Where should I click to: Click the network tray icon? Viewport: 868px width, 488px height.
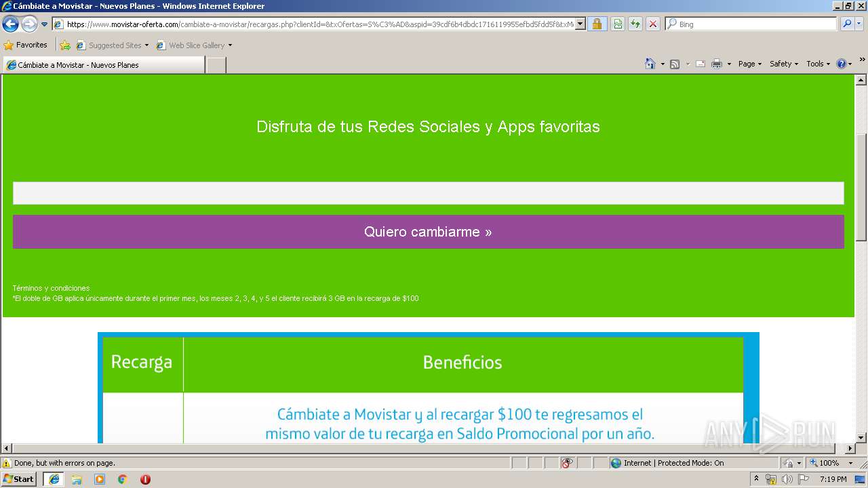point(771,480)
